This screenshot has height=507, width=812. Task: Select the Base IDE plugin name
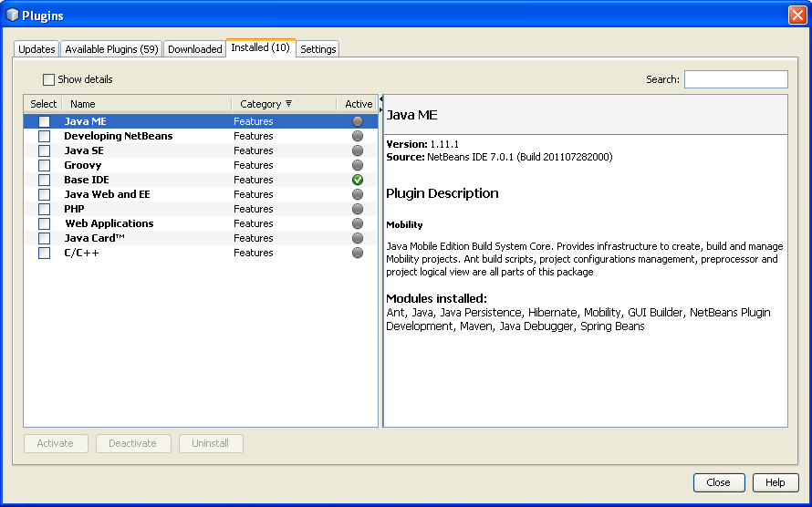pos(87,180)
